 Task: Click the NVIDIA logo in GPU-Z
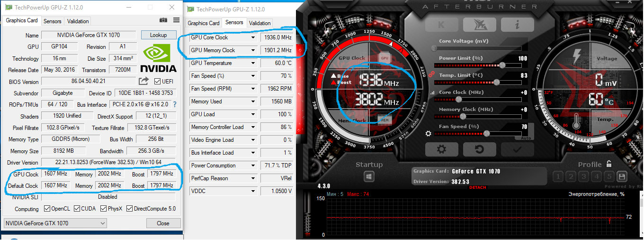[x=159, y=57]
